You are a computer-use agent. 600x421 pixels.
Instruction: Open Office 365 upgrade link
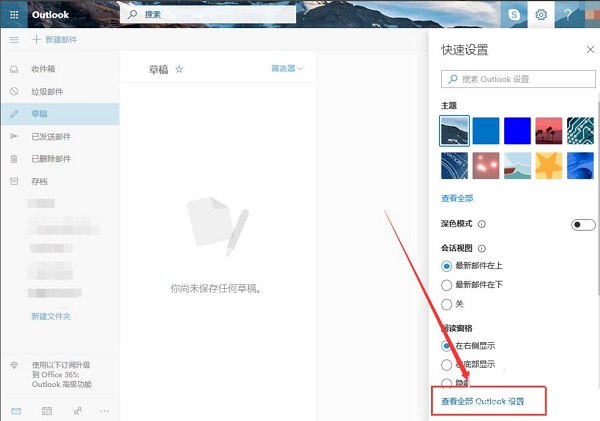(x=61, y=374)
